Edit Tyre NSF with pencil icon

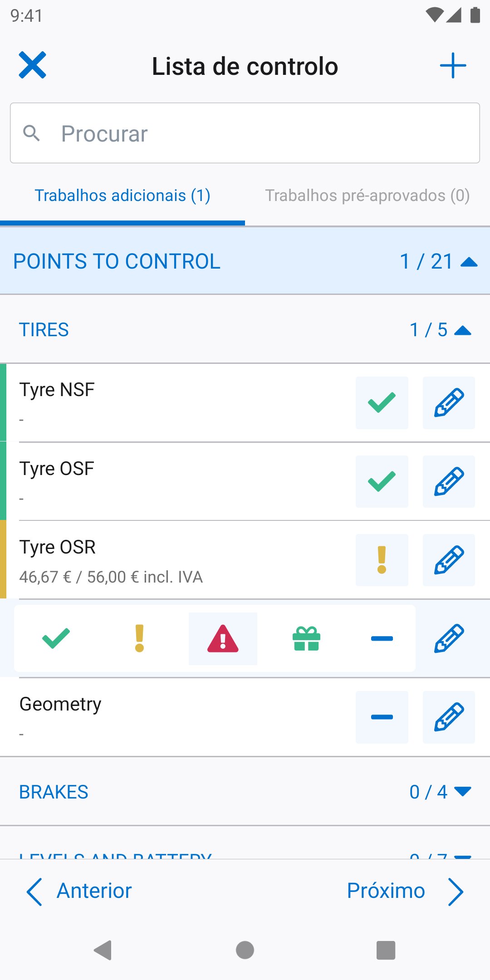coord(449,403)
